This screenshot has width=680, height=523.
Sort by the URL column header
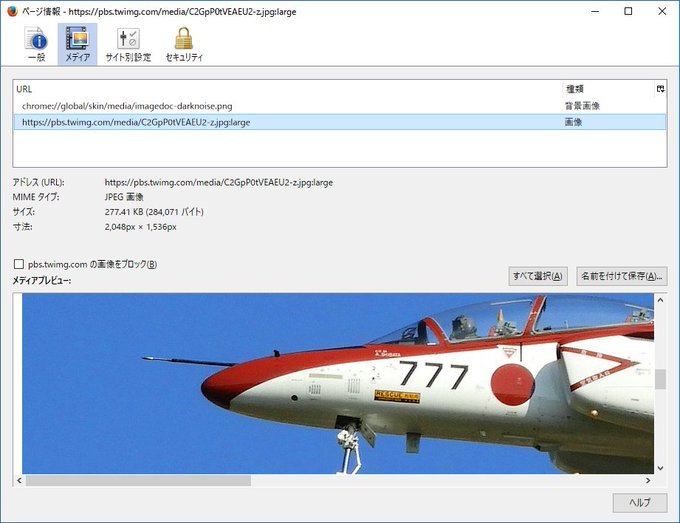(x=288, y=89)
